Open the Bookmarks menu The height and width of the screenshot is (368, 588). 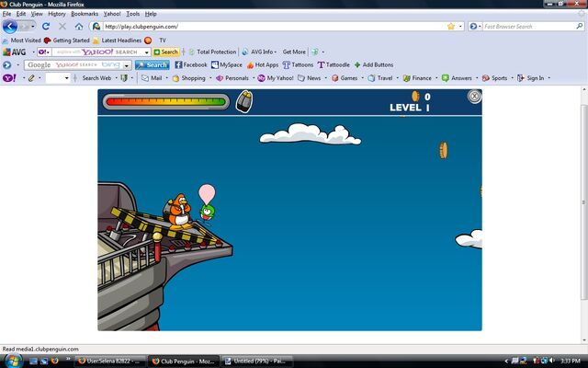tap(85, 14)
